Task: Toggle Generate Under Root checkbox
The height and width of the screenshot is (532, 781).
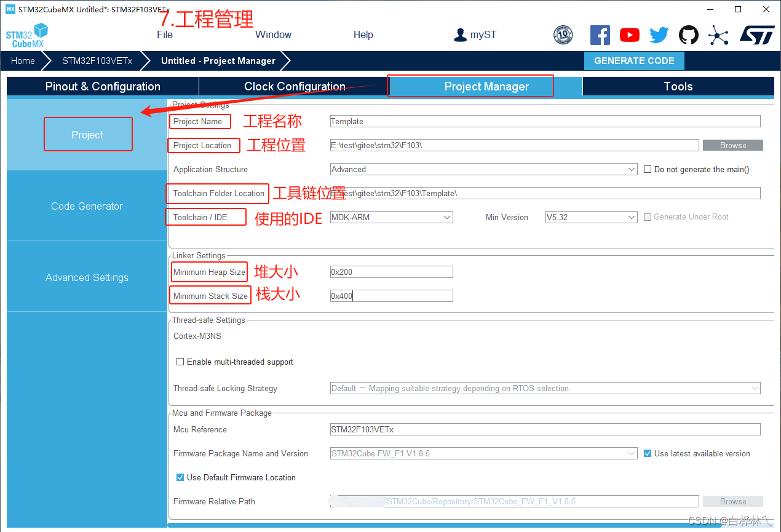Action: (648, 217)
